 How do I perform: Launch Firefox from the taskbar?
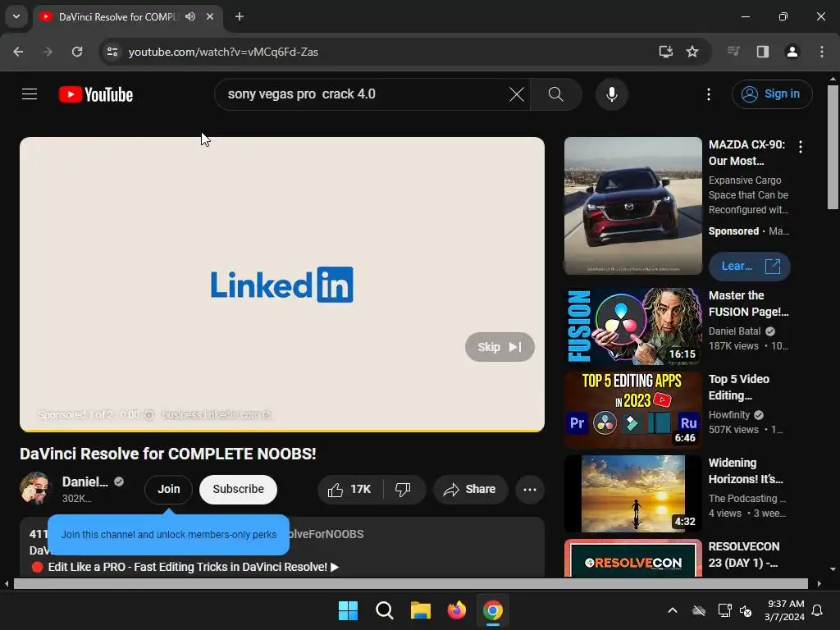[x=456, y=610]
